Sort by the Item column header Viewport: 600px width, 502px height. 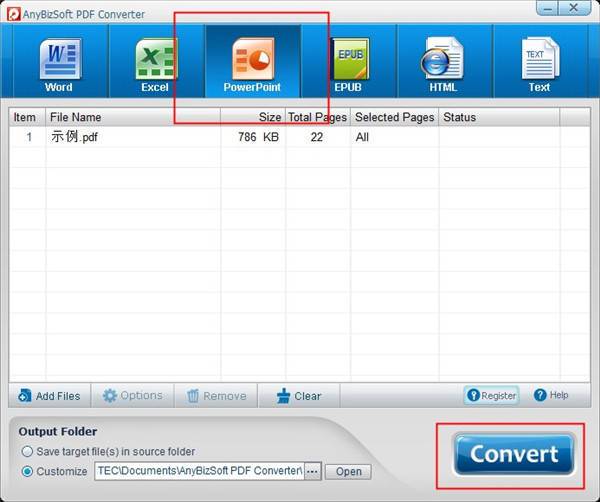point(27,117)
